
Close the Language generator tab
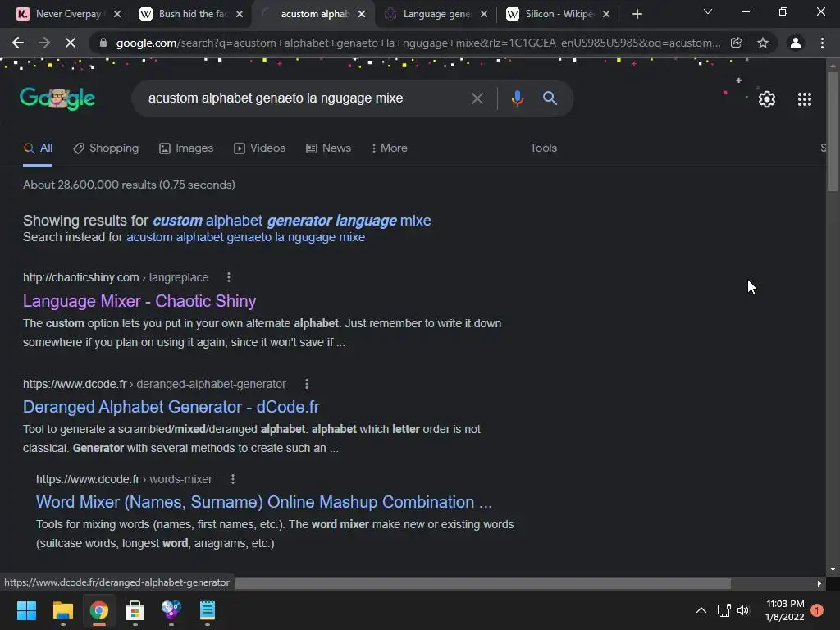click(x=484, y=14)
